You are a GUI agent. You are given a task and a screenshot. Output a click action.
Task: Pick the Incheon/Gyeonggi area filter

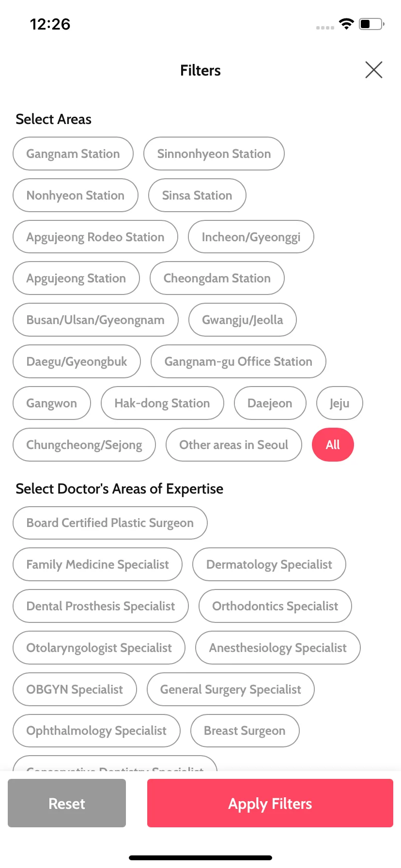pos(251,237)
